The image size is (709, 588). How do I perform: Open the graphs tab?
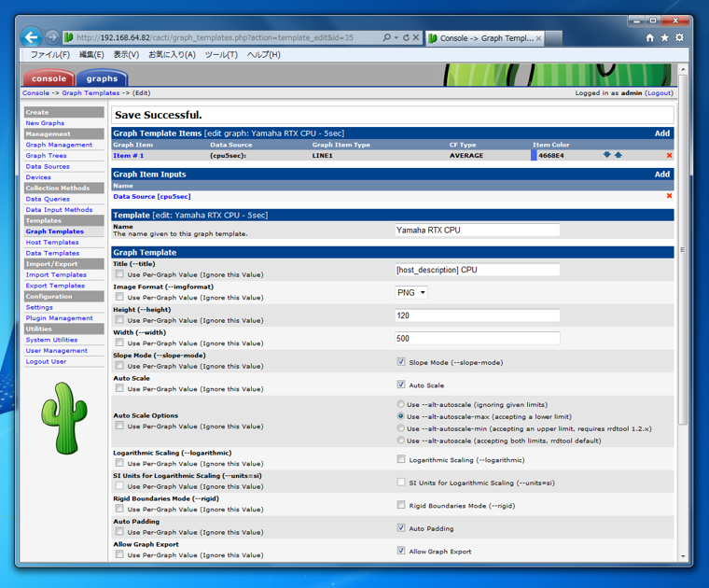103,78
